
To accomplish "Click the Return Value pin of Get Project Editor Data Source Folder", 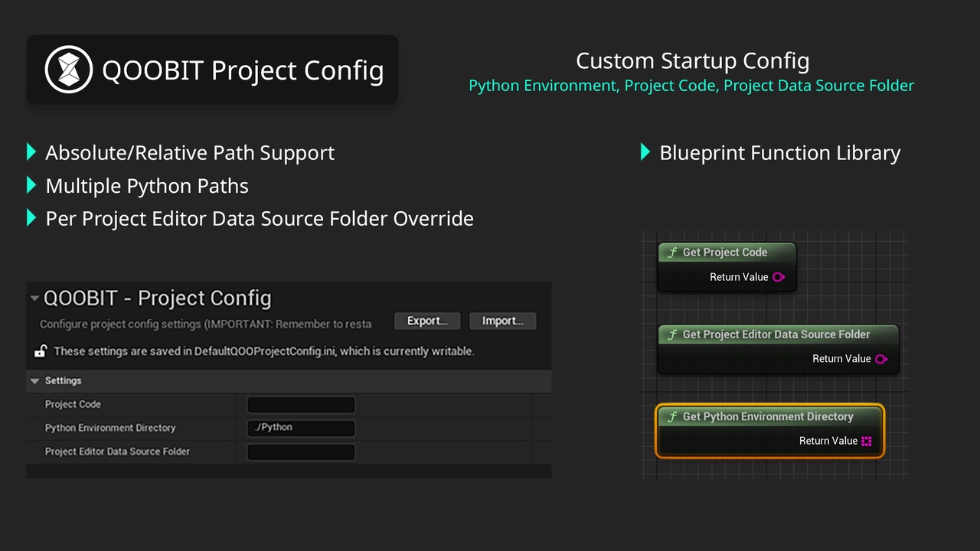I will pyautogui.click(x=881, y=359).
